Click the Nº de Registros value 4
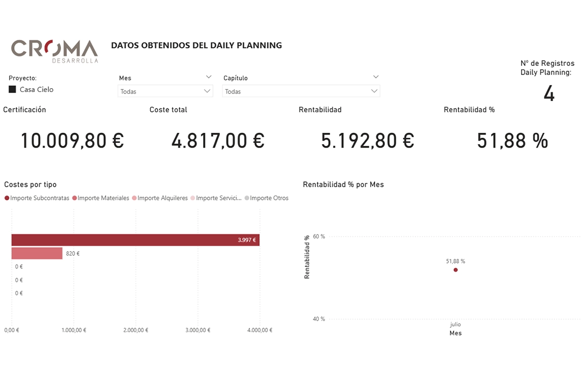The width and height of the screenshot is (588, 392). point(549,94)
